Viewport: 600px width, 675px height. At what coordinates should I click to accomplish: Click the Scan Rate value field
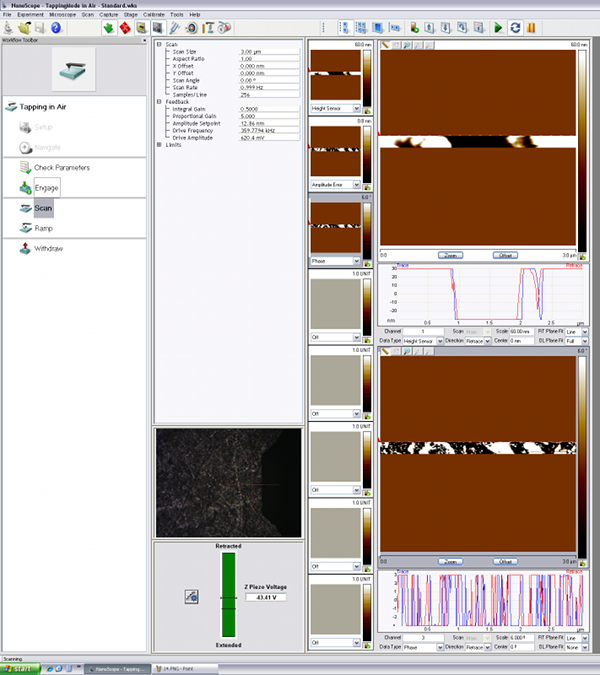click(269, 86)
